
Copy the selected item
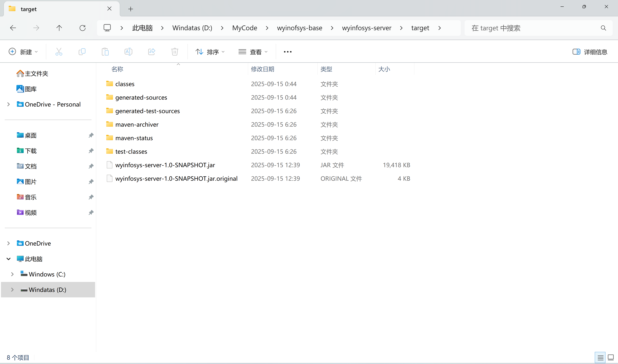click(82, 51)
